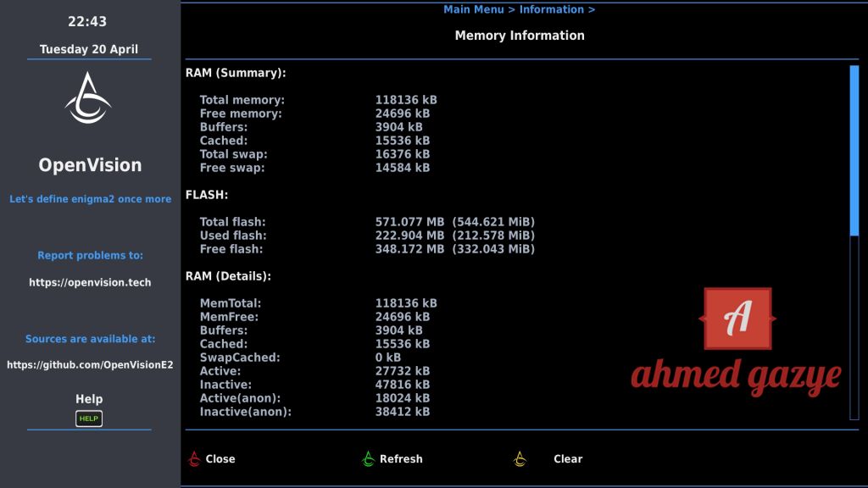Click the Help label in sidebar

click(88, 399)
